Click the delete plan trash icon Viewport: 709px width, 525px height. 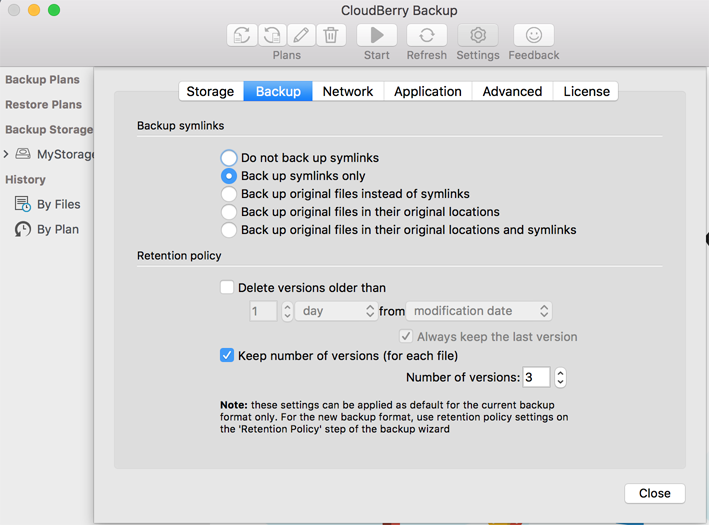pos(331,35)
